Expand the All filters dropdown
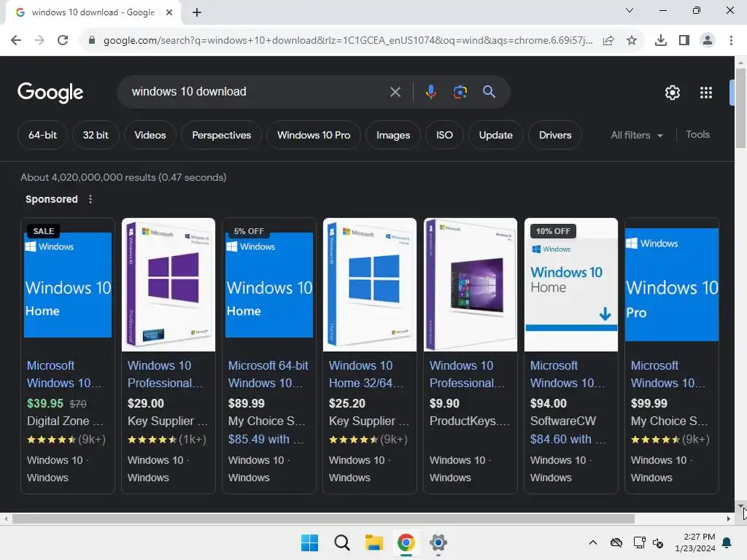Screen dimensions: 747x560 pos(636,135)
